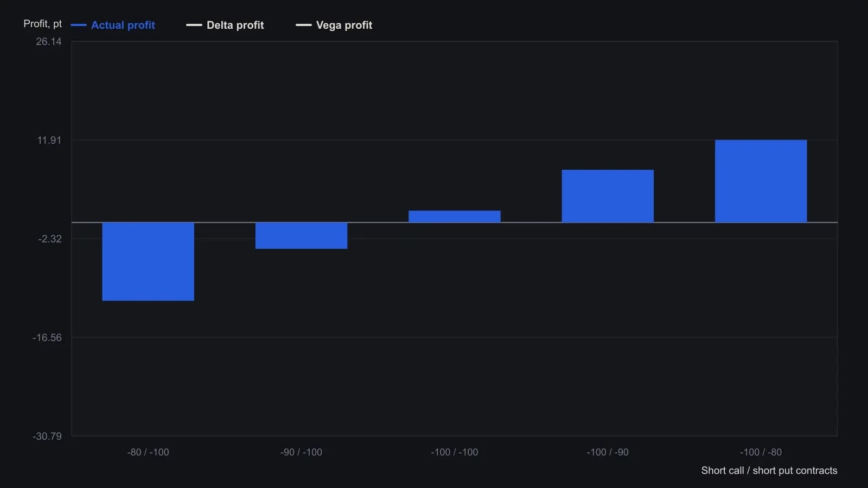Click the blue Actual profit legend line marker
The height and width of the screenshot is (488, 868).
coord(79,25)
